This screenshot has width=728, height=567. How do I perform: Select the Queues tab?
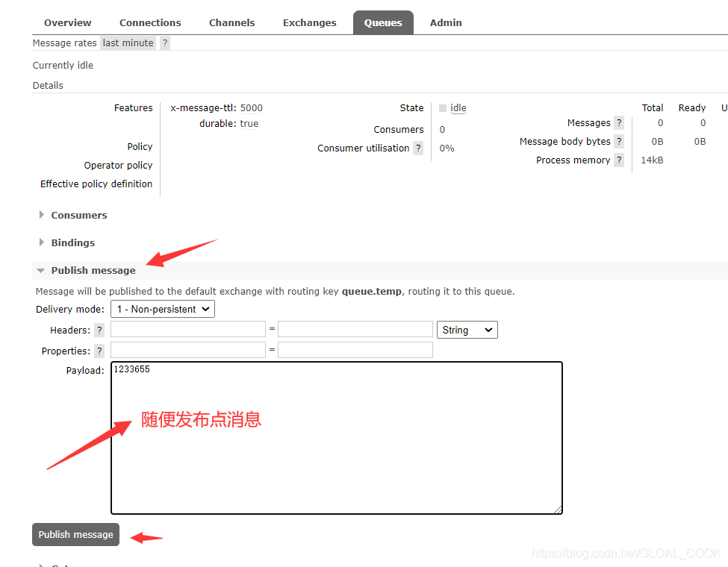coord(383,22)
